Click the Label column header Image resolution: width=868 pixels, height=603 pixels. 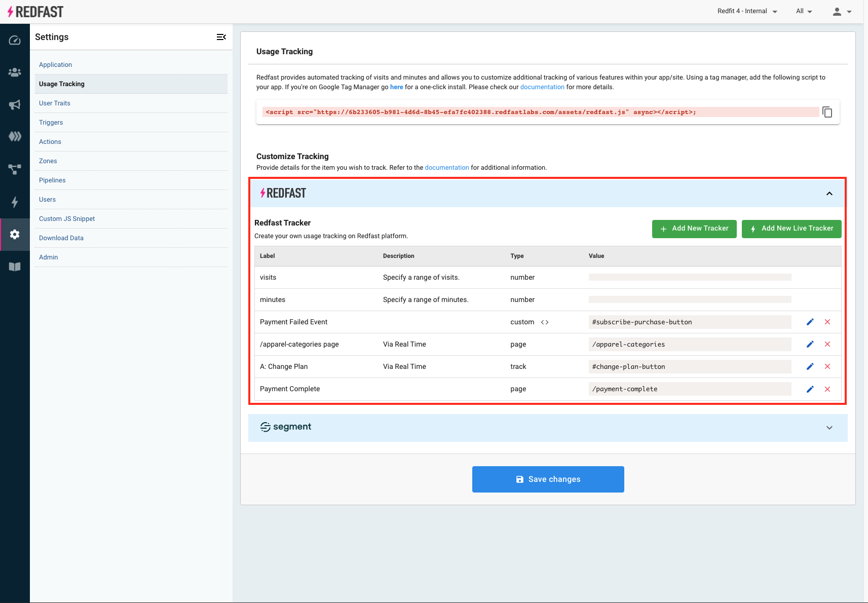(268, 256)
